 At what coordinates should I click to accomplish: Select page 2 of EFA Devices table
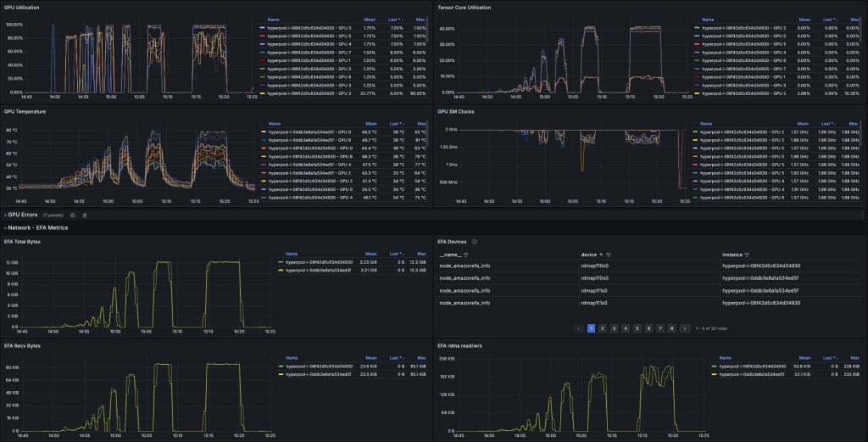click(x=602, y=327)
